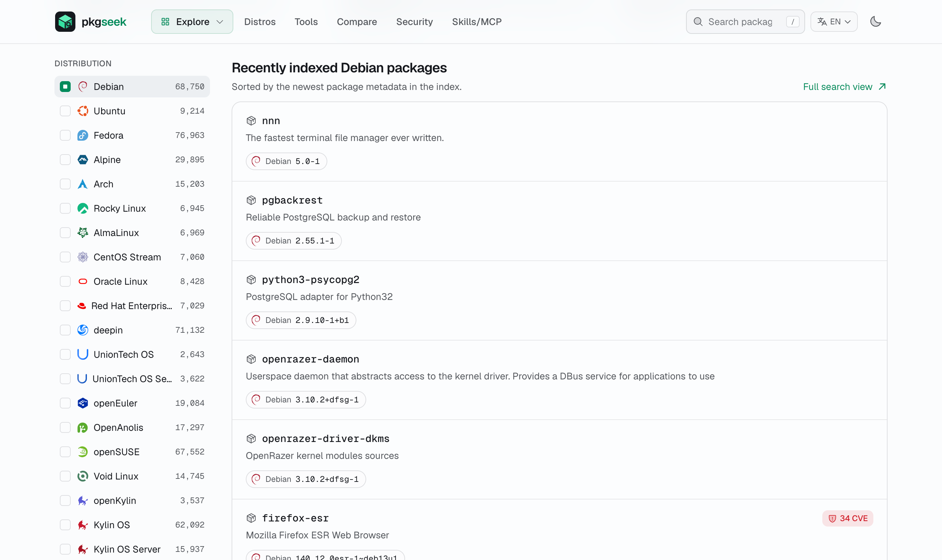The width and height of the screenshot is (942, 560).
Task: Open the pgbackrest package link
Action: coord(292,200)
